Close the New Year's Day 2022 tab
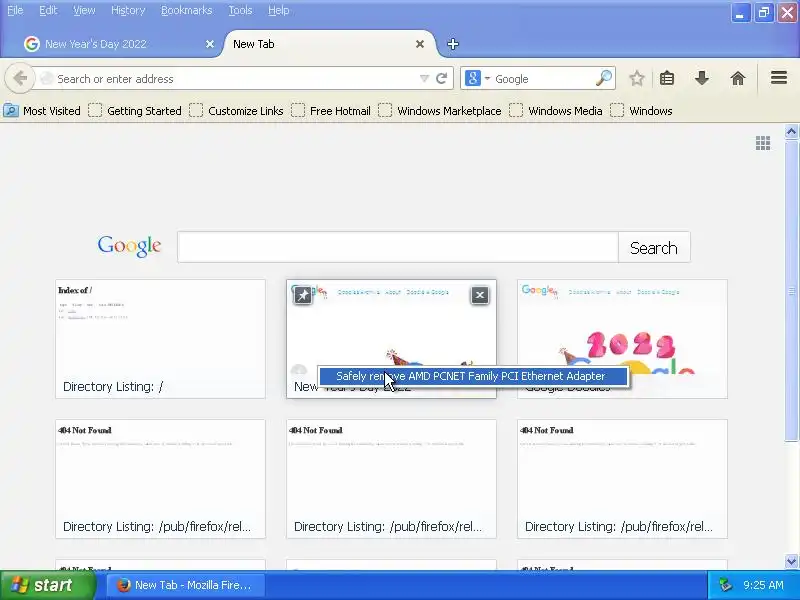Image resolution: width=800 pixels, height=600 pixels. [210, 44]
